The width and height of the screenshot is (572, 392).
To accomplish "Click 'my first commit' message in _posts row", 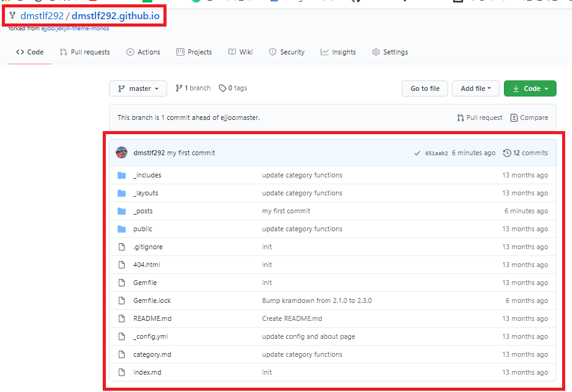I will tap(286, 211).
